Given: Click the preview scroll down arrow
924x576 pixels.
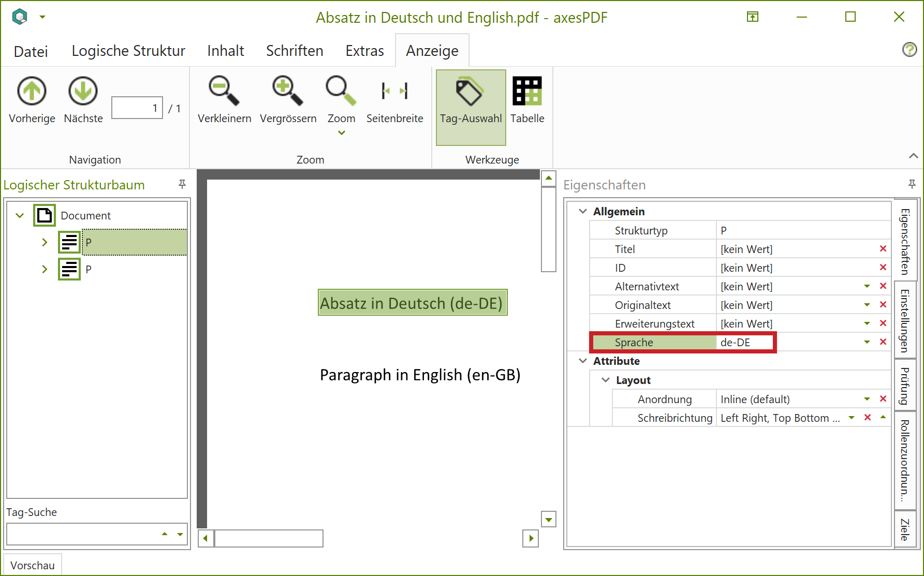Looking at the screenshot, I should click(x=549, y=519).
